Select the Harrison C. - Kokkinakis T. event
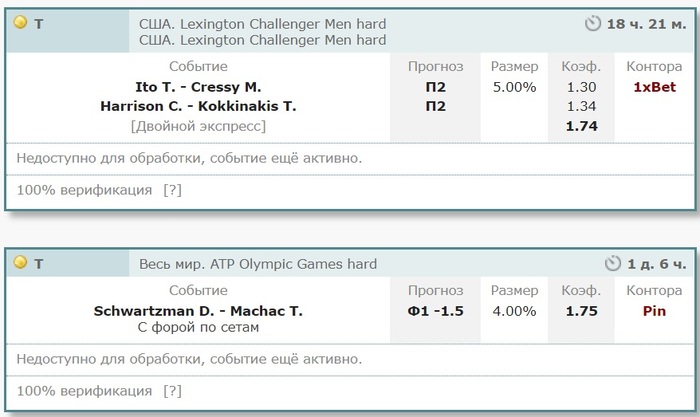700x417 pixels. [198, 106]
